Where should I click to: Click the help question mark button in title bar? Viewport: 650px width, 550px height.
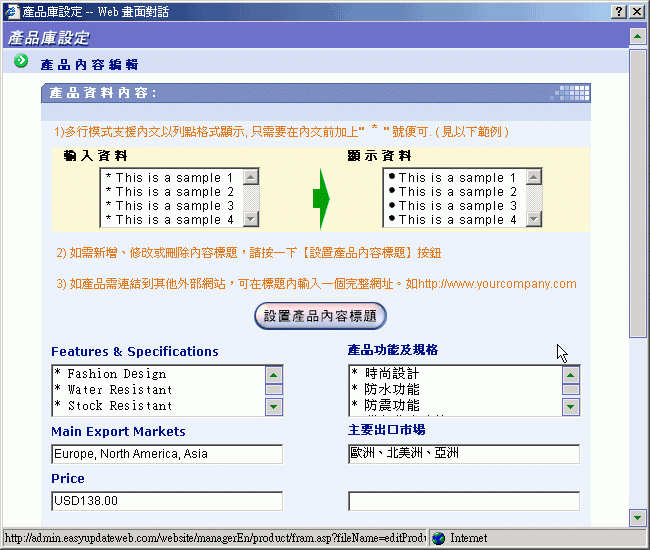coord(617,10)
